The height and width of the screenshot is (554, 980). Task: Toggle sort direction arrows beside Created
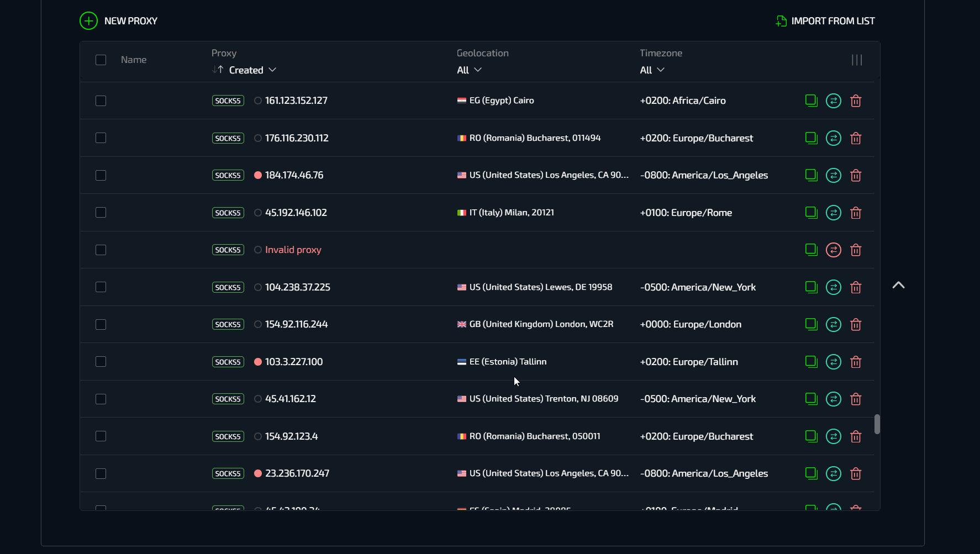tap(218, 70)
